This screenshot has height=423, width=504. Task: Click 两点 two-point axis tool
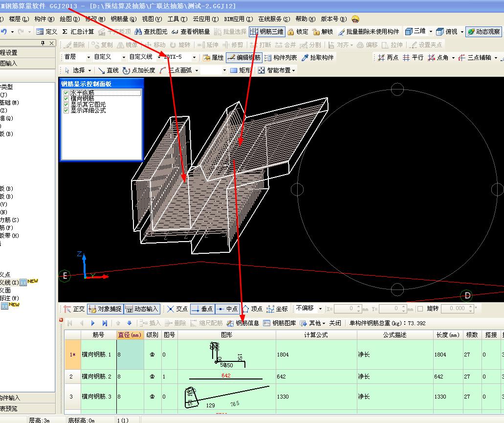388,58
